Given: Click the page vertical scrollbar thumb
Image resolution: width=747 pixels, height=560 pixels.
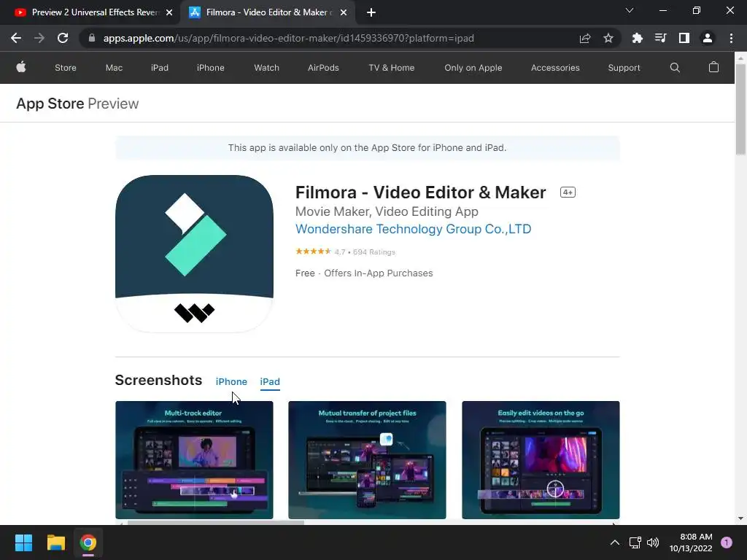Looking at the screenshot, I should (x=740, y=109).
